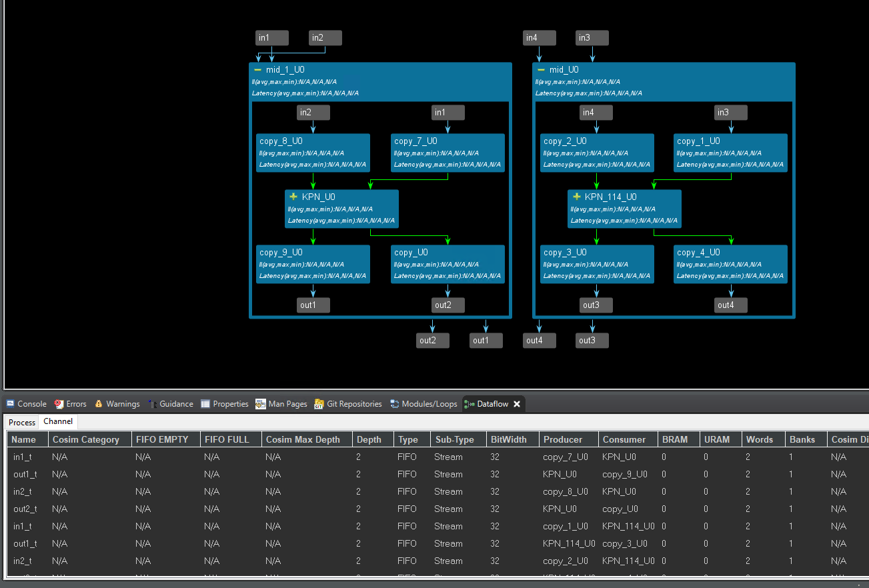Sort by Cosim Max Depth column header
The height and width of the screenshot is (588, 869).
point(307,439)
